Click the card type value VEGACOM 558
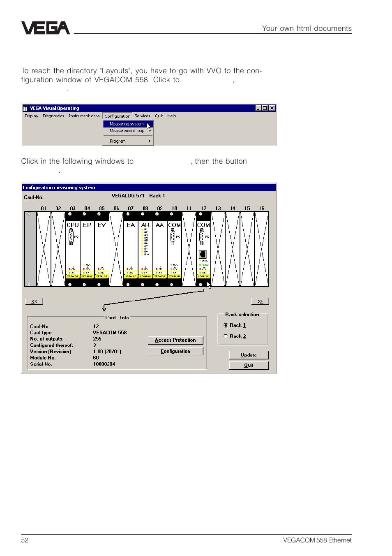This screenshot has width=392, height=556. 110,333
